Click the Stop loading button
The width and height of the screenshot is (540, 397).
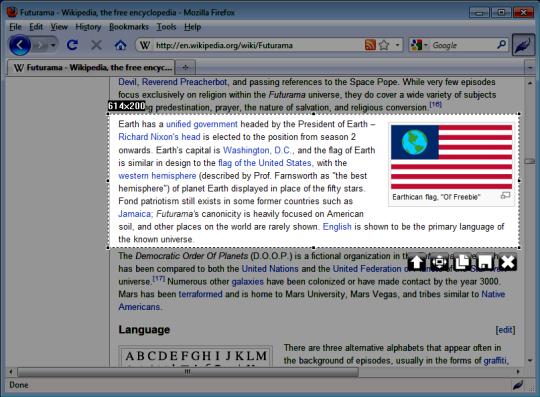coord(96,45)
